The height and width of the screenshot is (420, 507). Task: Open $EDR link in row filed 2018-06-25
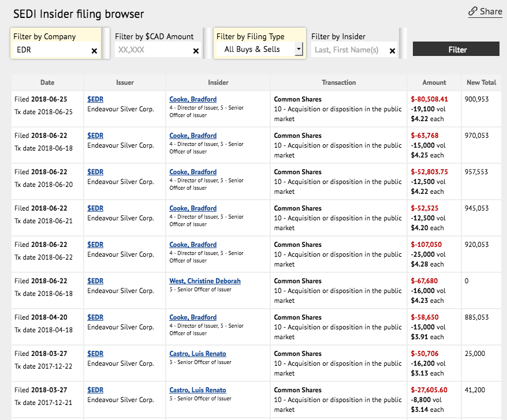pyautogui.click(x=95, y=99)
